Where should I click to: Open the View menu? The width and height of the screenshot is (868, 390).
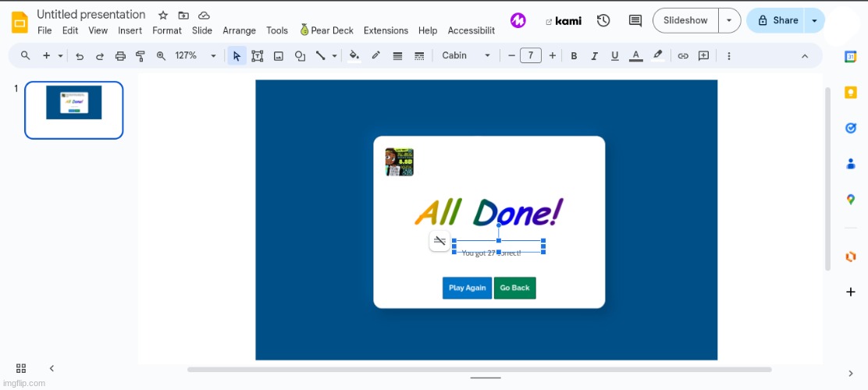(98, 30)
